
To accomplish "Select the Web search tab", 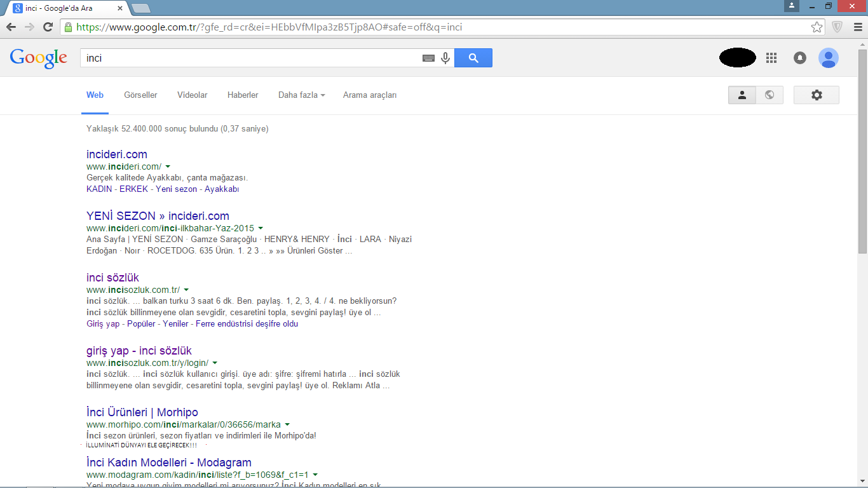I will 95,95.
